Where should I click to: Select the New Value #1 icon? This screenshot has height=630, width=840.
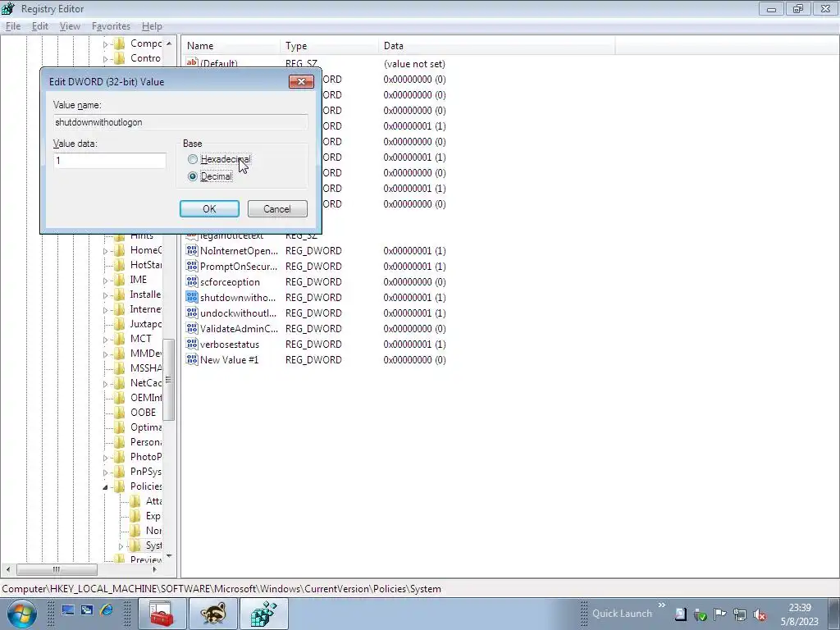point(192,359)
